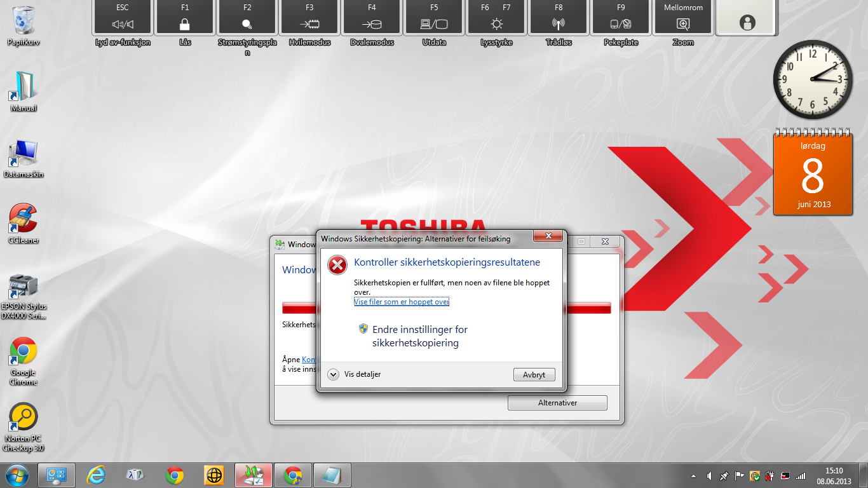
Task: Click the ESC mute sound flash card
Action: coord(123,18)
